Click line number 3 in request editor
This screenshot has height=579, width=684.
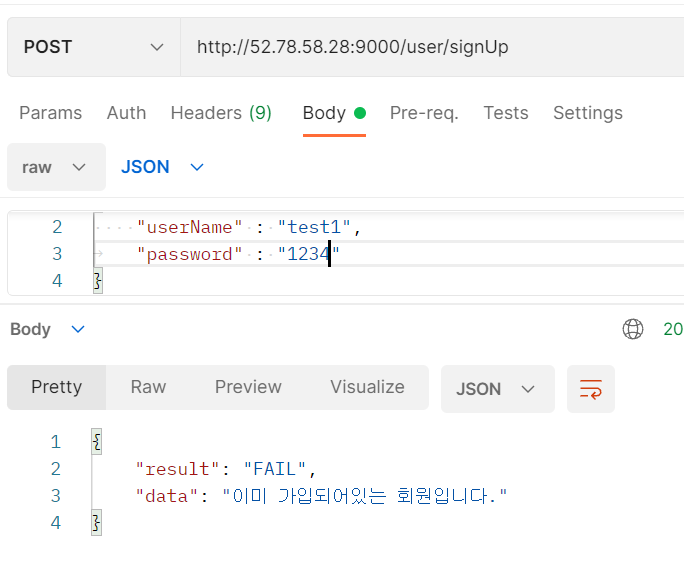57,254
